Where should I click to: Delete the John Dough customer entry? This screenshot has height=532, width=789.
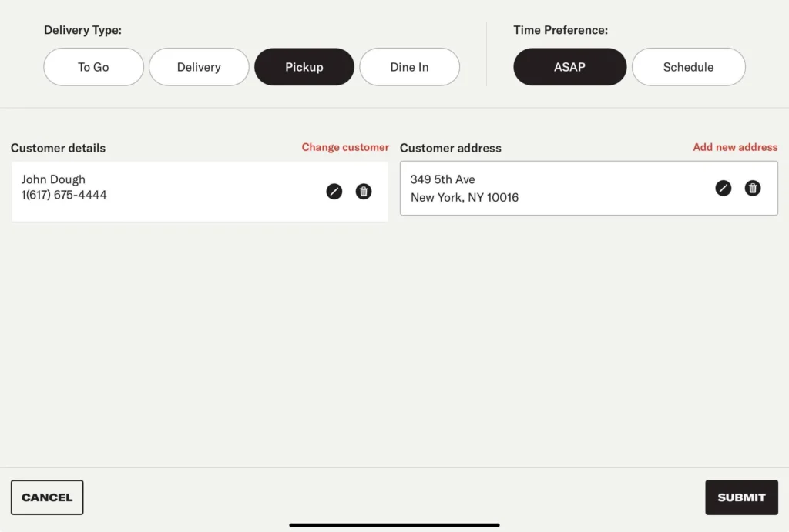coord(364,192)
